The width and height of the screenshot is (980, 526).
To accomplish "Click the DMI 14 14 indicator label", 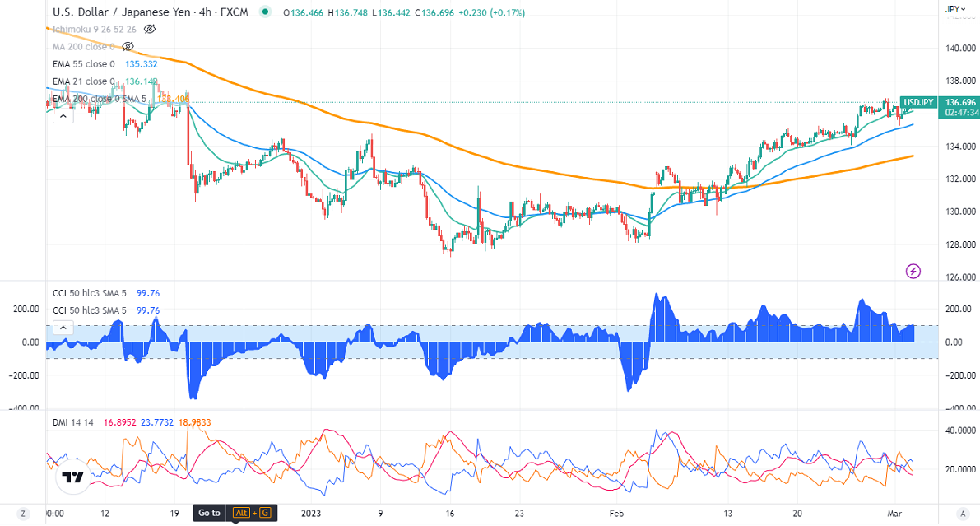I will coord(74,422).
